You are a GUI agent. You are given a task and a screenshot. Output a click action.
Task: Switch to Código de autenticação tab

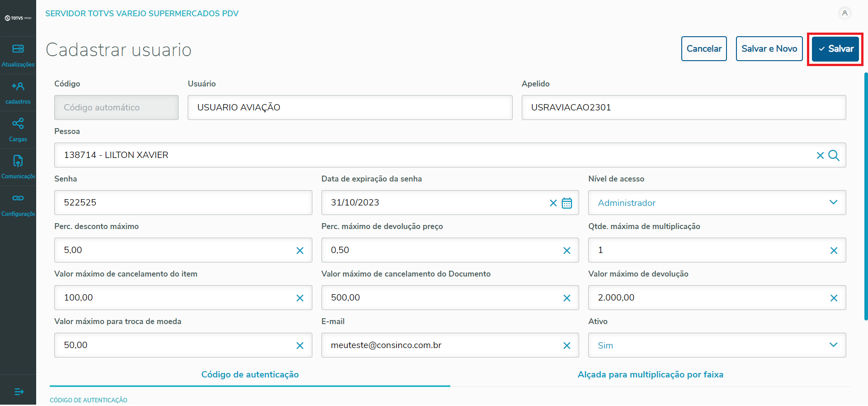(250, 374)
